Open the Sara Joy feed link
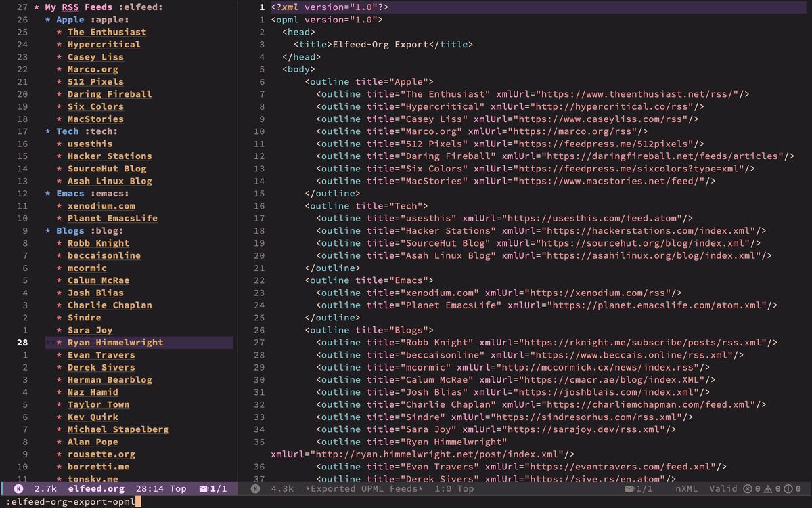This screenshot has width=812, height=508. (90, 330)
